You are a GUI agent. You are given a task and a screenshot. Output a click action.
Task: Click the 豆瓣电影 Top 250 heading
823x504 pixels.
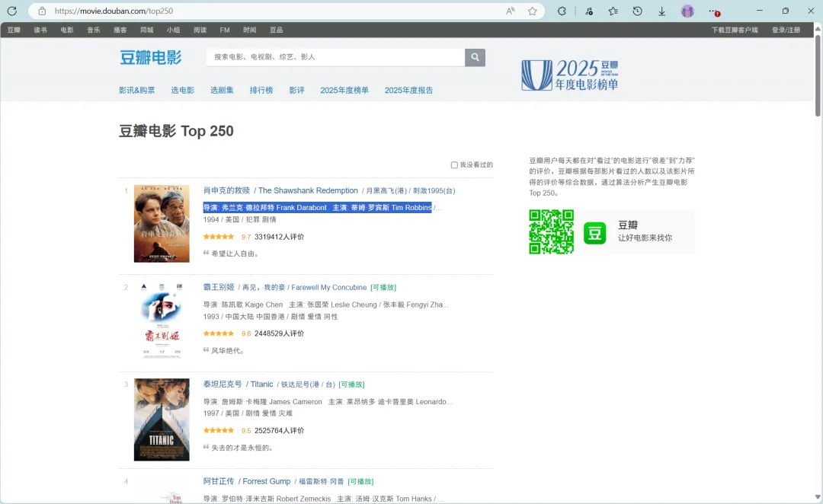tap(176, 131)
